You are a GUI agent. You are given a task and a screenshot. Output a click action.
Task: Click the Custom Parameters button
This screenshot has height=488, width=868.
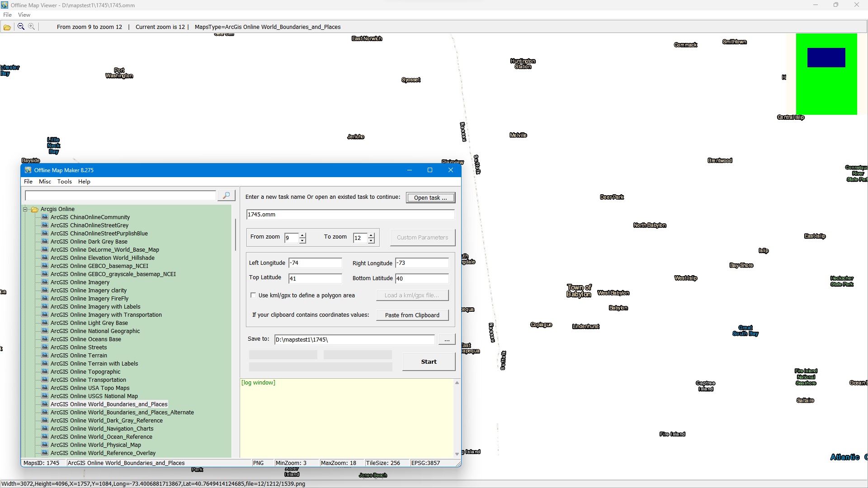[422, 237]
